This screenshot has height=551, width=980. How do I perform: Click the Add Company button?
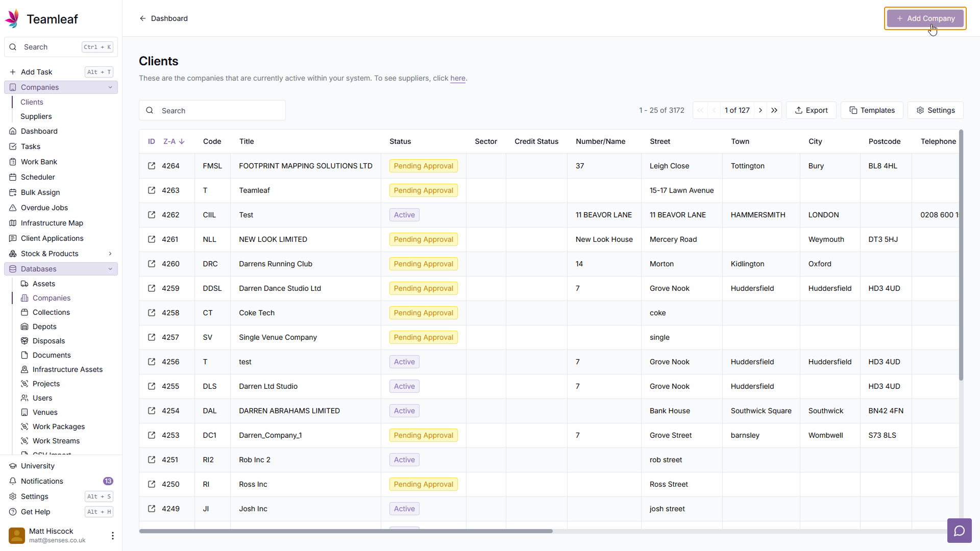tap(925, 18)
